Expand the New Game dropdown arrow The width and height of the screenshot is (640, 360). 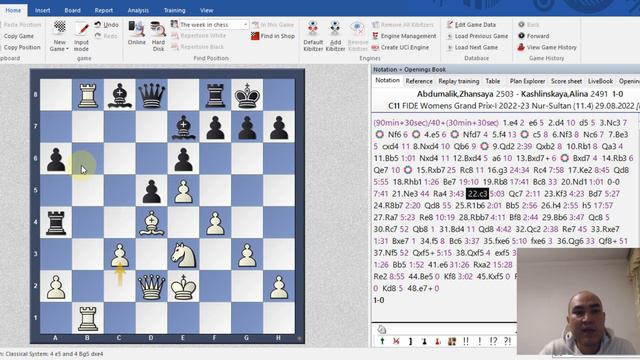tap(67, 49)
